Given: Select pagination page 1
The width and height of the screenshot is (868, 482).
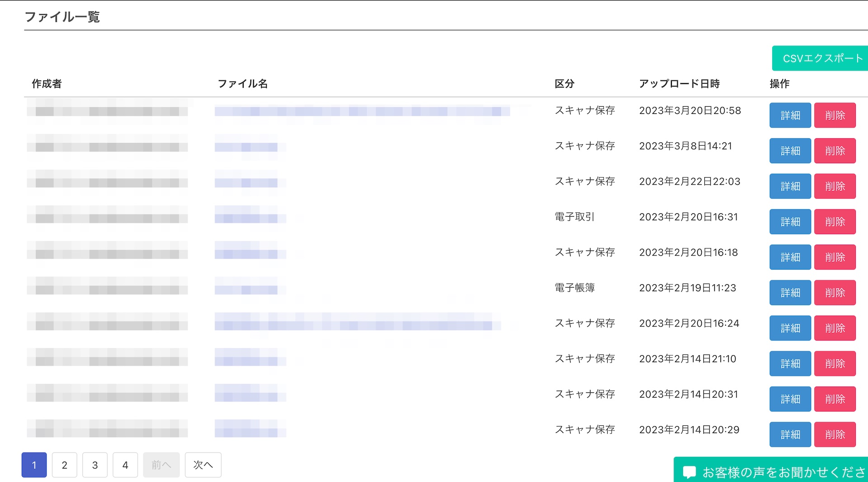Looking at the screenshot, I should 34,465.
